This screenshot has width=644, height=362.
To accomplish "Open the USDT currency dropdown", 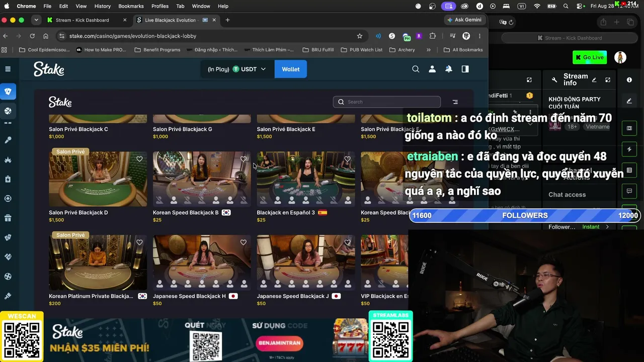I will click(236, 69).
